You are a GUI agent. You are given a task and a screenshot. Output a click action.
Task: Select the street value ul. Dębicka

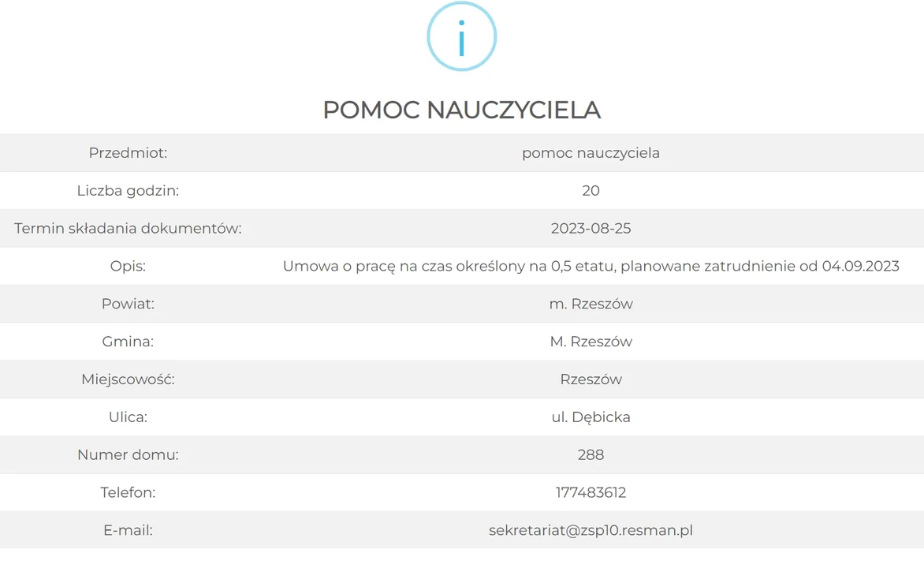[x=591, y=417]
